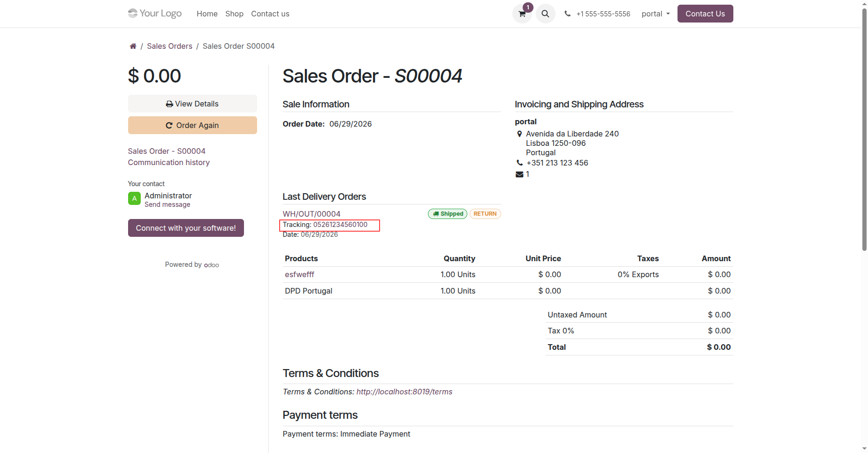This screenshot has height=453, width=868.
Task: Click Avenida da Liberdade 240 address text
Action: [x=572, y=134]
